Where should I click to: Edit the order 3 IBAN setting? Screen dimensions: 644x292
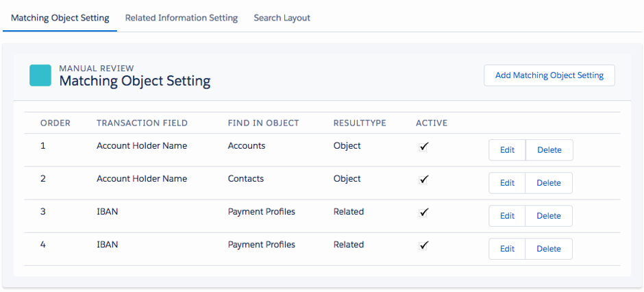[507, 216]
